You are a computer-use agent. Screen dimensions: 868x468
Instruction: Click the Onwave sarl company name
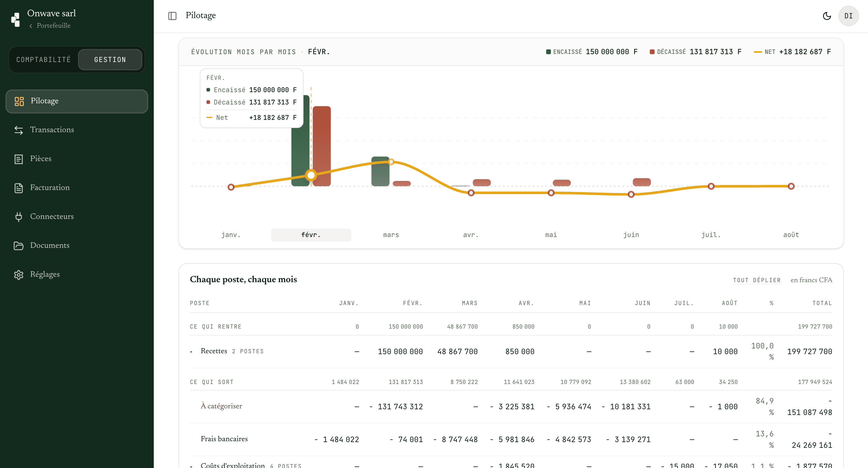pos(52,13)
